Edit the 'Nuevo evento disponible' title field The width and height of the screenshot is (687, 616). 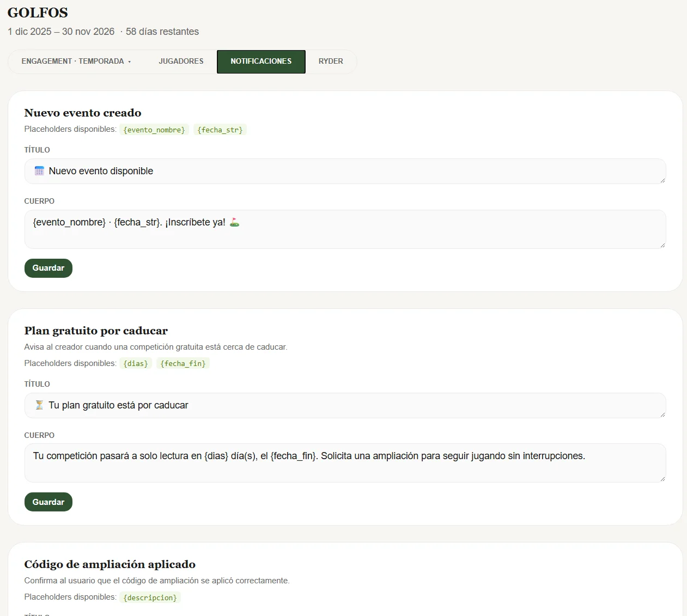(345, 171)
